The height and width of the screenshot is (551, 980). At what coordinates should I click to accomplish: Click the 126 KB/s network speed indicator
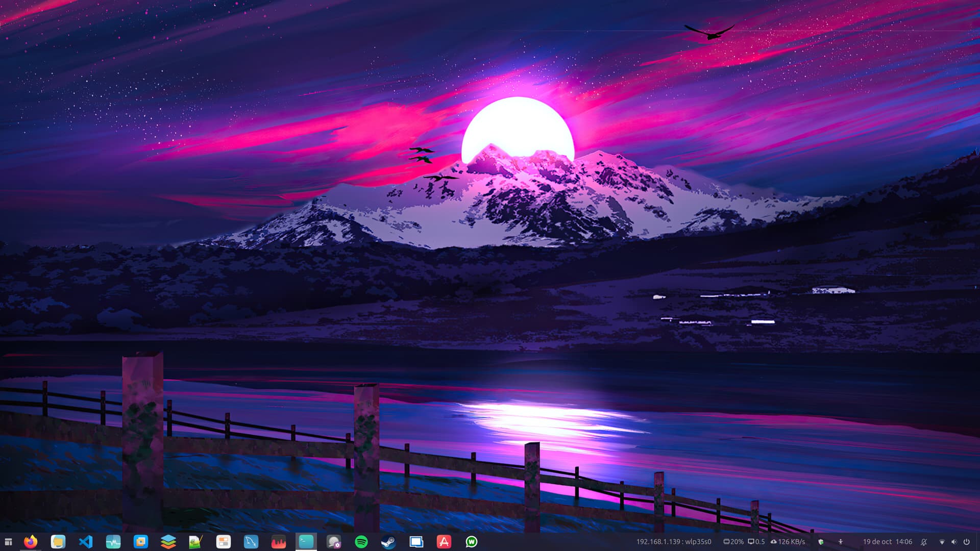(788, 542)
